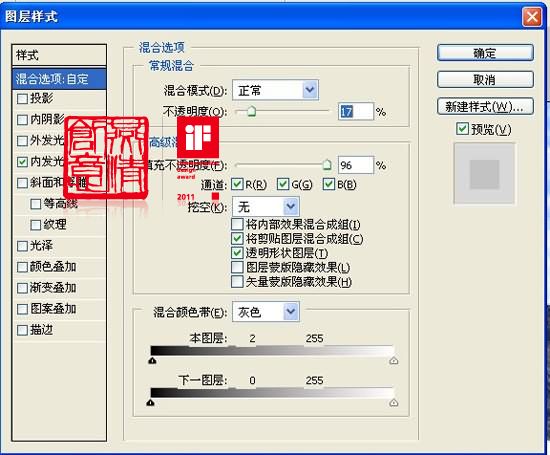Click the white slider triangle under 下一图层
The width and height of the screenshot is (550, 455).
coord(394,403)
